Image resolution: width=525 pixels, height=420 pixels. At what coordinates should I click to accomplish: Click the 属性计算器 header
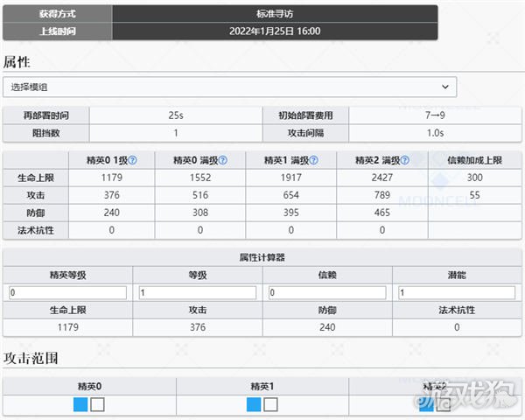(262, 257)
